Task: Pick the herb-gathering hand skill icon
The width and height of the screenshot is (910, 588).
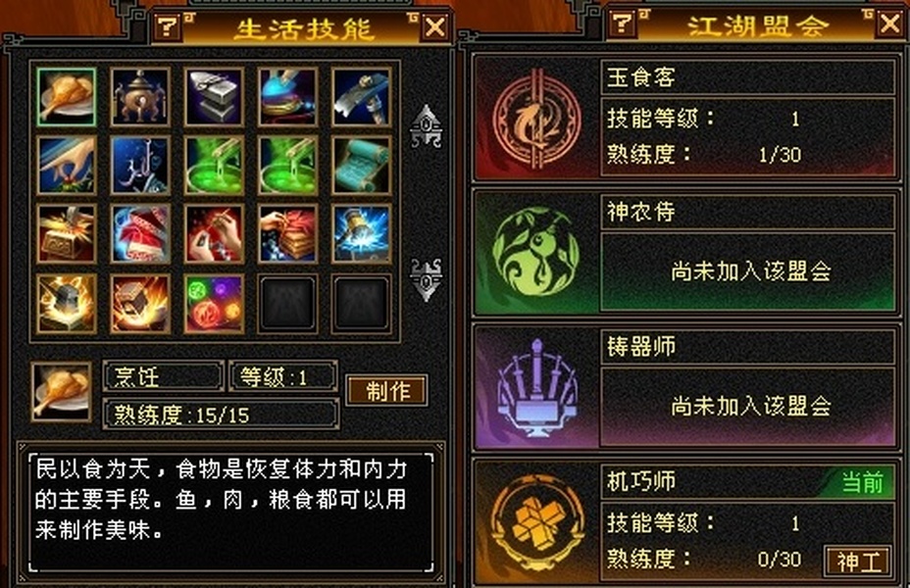Action: coord(66,166)
